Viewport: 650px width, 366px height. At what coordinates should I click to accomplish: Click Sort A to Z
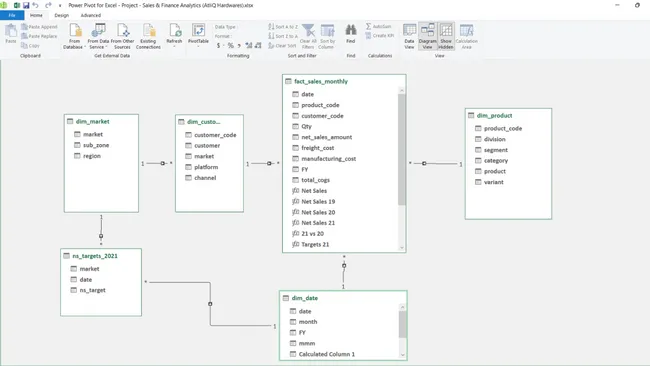click(x=283, y=27)
